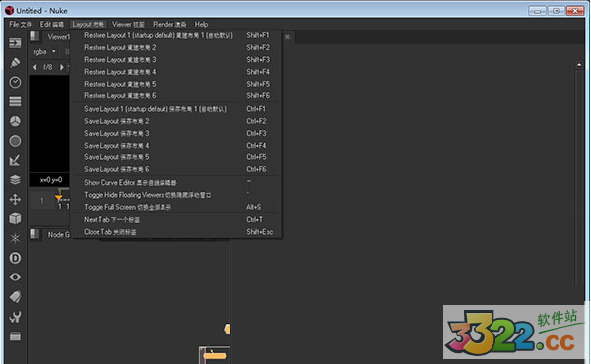Open the Channel nodes stacked-lines icon
Viewport: 591px width, 364px height.
(x=15, y=101)
